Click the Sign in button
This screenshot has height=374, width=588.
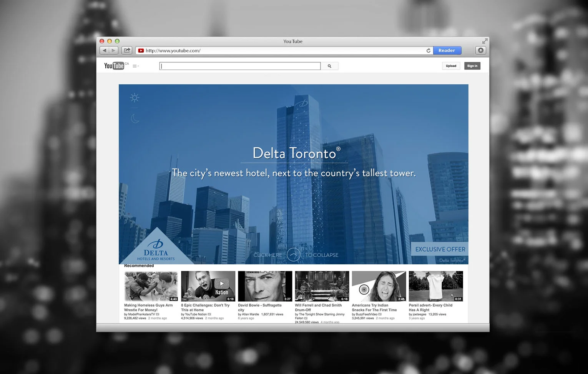(x=472, y=66)
